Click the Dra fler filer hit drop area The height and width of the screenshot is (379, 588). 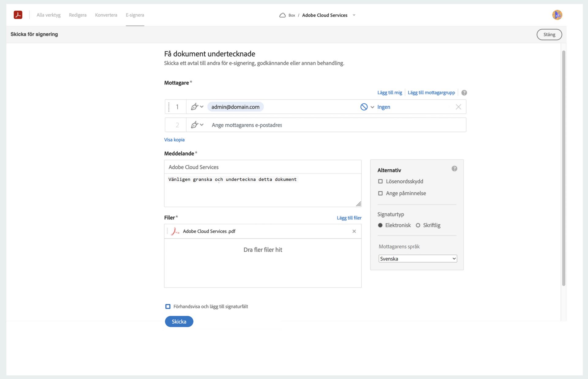(x=263, y=263)
